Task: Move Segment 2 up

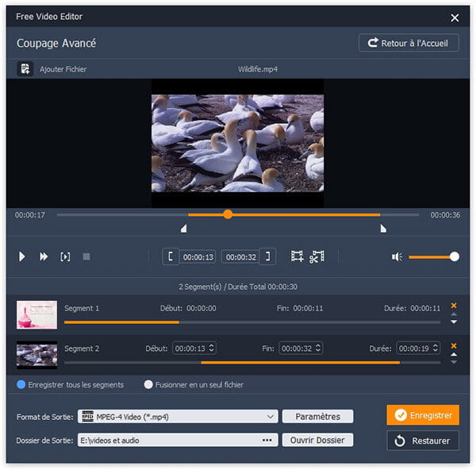Action: coord(454,355)
